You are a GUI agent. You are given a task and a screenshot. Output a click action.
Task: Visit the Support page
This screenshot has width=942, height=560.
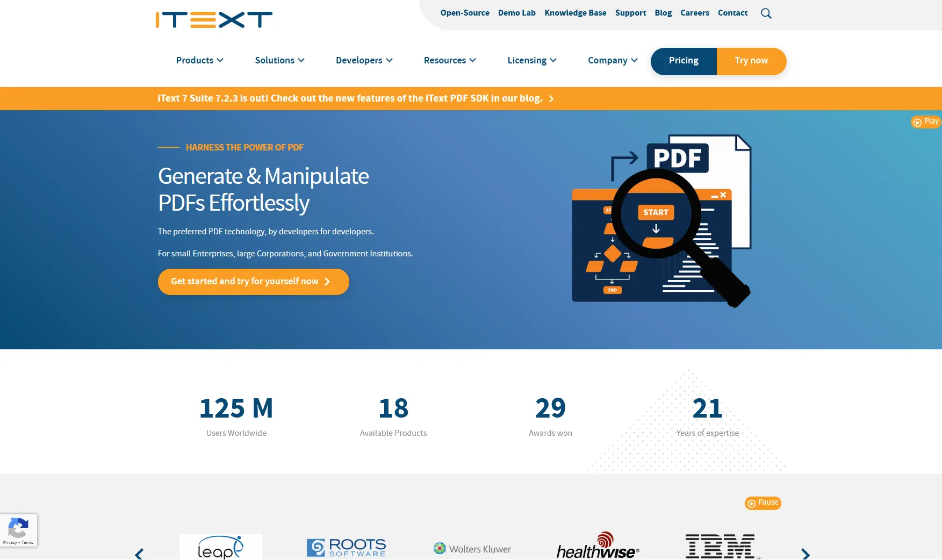[630, 13]
